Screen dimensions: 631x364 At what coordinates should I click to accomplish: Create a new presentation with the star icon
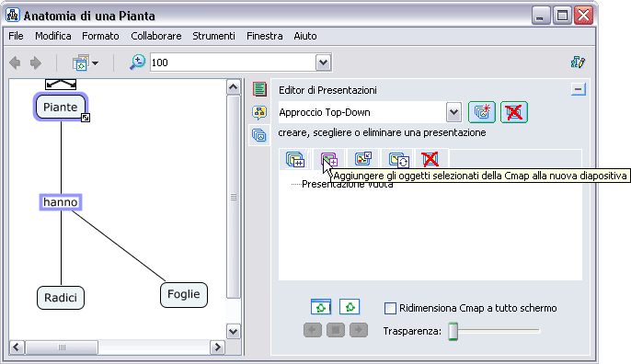click(x=482, y=112)
